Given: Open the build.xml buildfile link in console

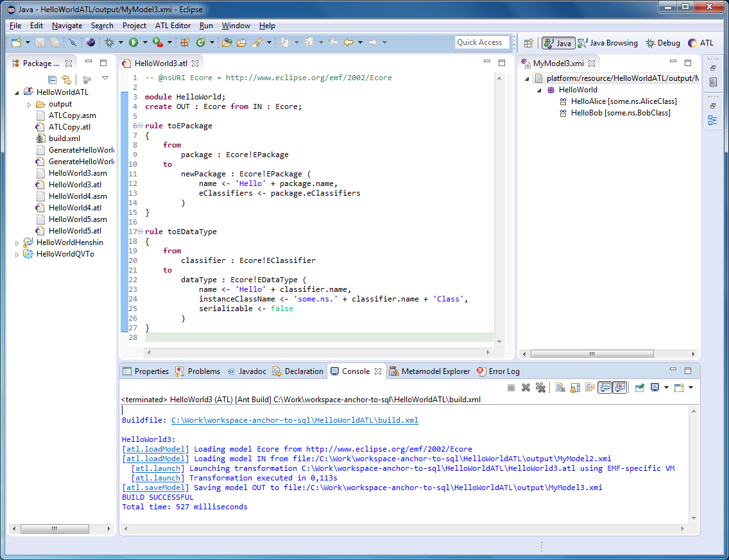Looking at the screenshot, I should coord(295,420).
